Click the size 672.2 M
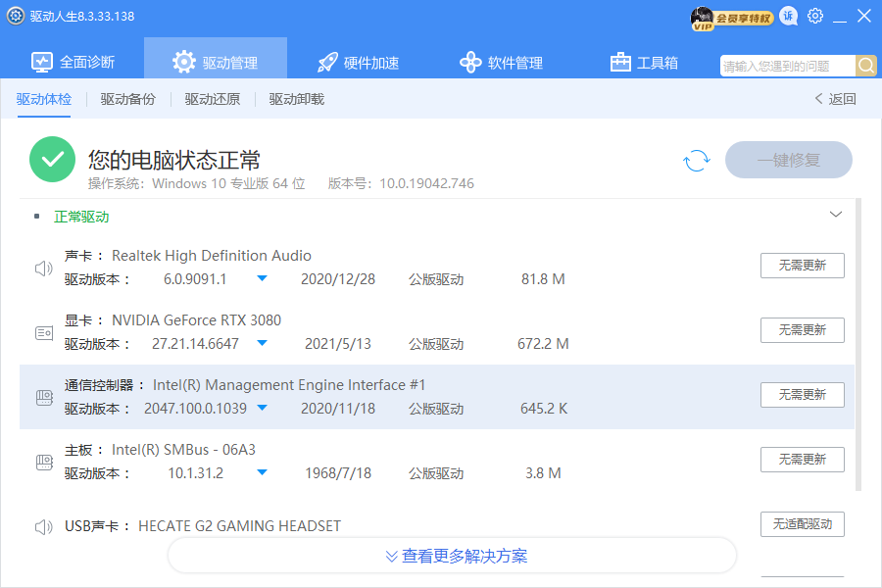The image size is (882, 588). tap(543, 344)
